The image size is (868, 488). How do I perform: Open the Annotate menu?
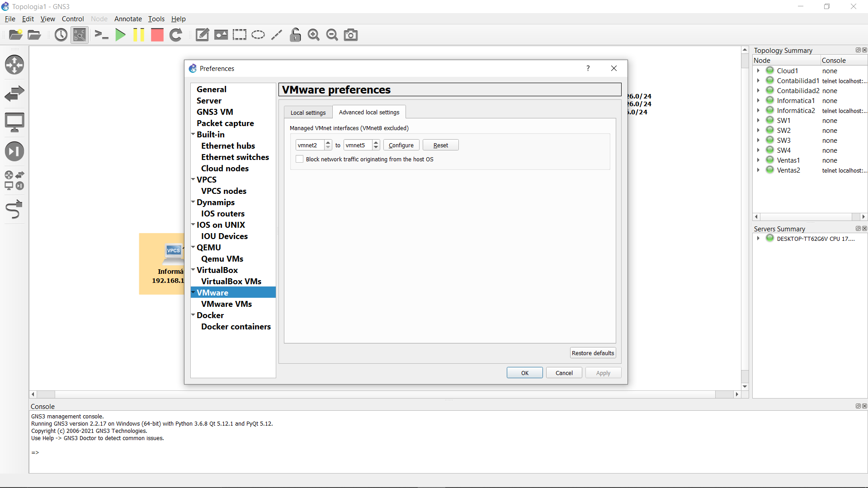pyautogui.click(x=128, y=19)
